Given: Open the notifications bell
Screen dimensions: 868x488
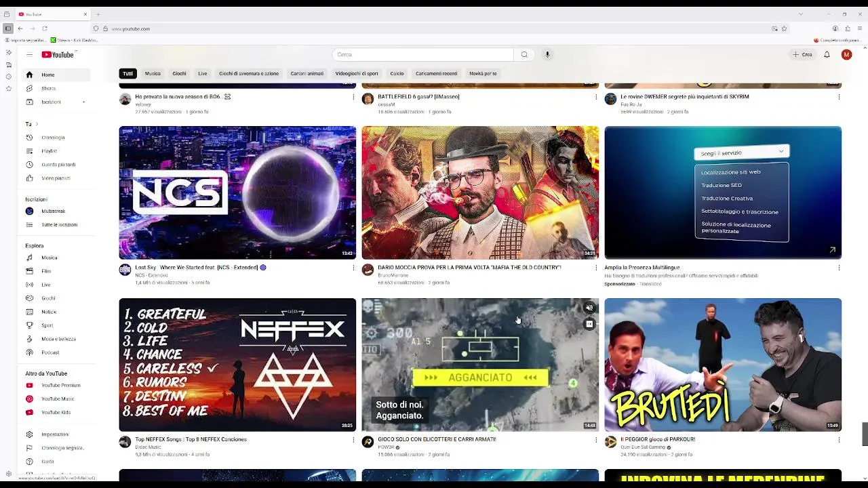Looking at the screenshot, I should [827, 55].
